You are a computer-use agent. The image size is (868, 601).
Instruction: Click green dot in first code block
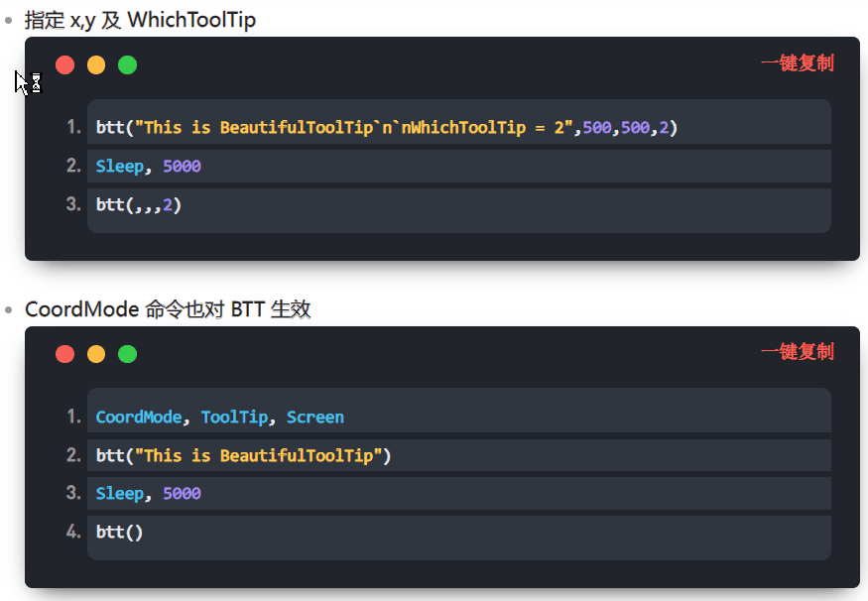pyautogui.click(x=127, y=65)
